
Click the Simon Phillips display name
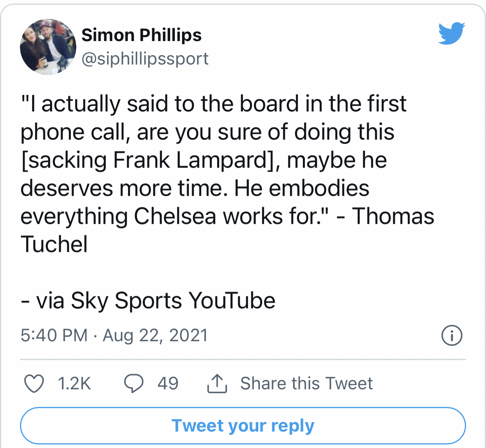tap(141, 35)
